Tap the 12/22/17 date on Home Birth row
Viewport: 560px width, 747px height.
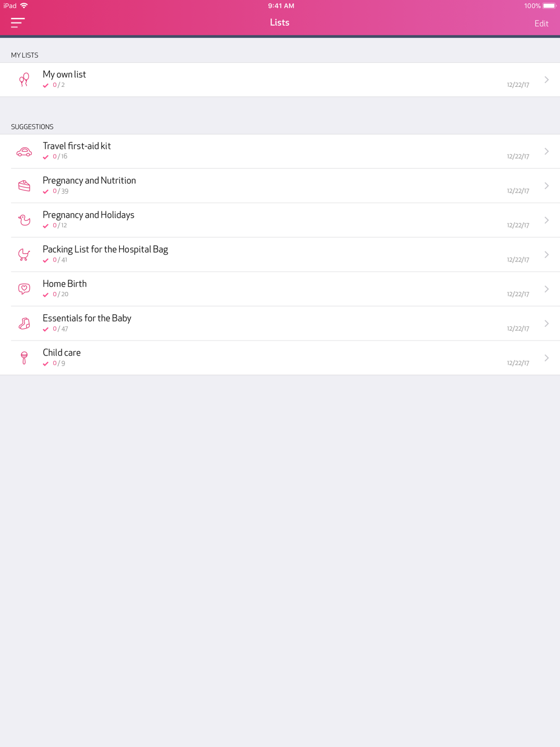click(x=518, y=295)
